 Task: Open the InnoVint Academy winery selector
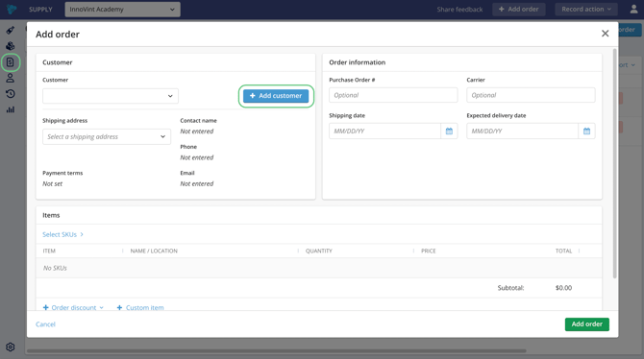point(122,9)
